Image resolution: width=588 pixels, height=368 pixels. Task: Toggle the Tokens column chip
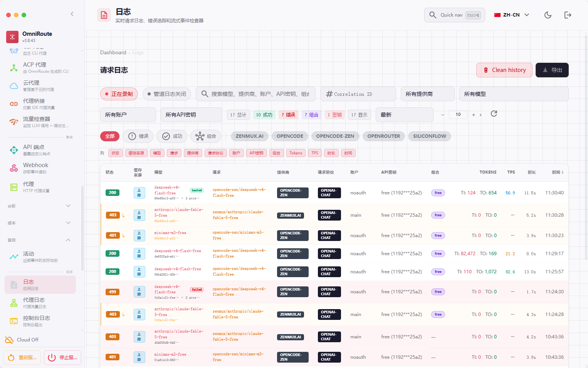coord(296,153)
